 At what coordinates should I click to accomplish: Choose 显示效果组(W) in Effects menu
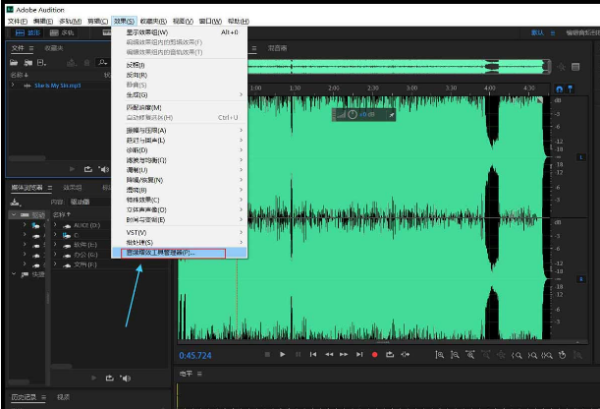(x=179, y=33)
